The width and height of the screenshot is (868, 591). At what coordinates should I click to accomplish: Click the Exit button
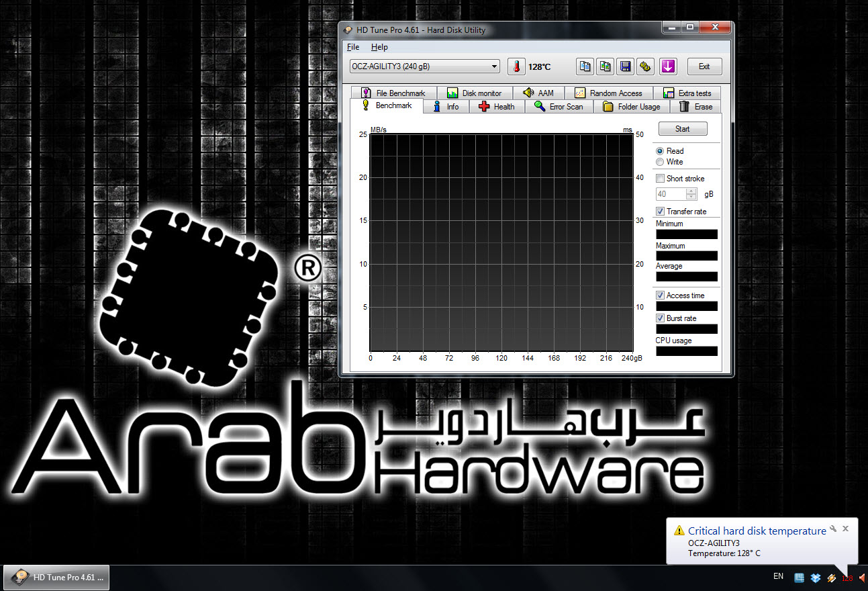pos(704,66)
